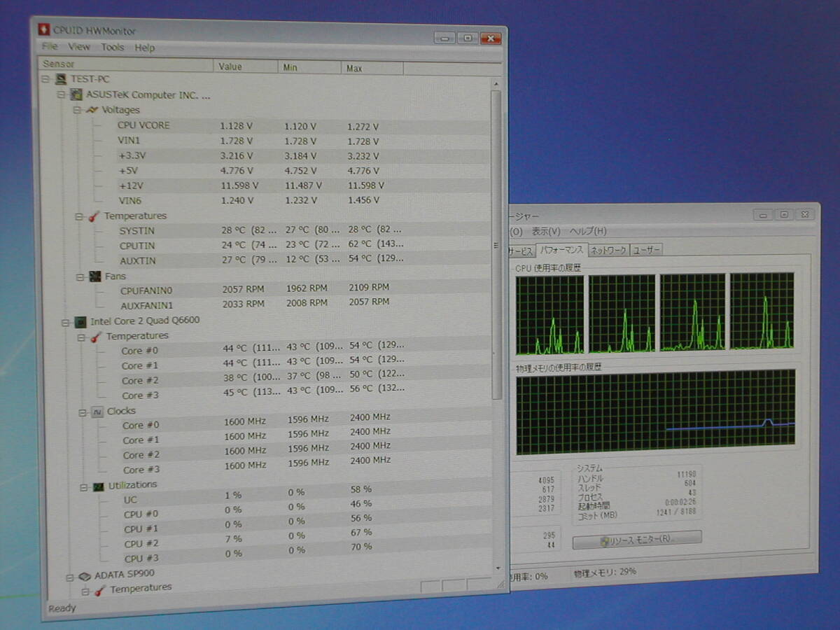Click the 2057 RPM value for CPUFANIN0
The image size is (840, 630).
pos(244,289)
